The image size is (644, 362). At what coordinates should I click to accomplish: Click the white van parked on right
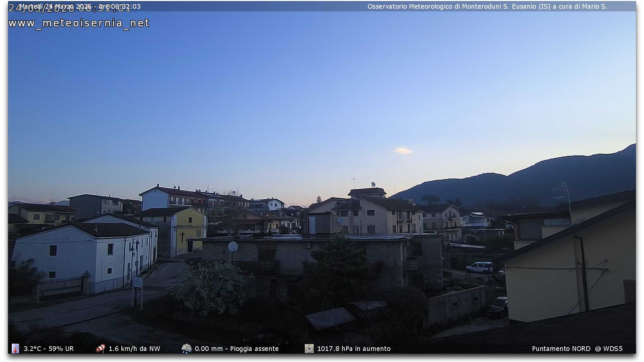click(479, 267)
